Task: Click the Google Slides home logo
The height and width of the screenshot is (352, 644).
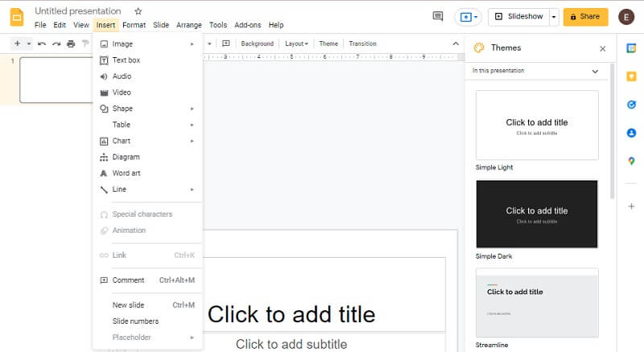Action: click(x=17, y=17)
